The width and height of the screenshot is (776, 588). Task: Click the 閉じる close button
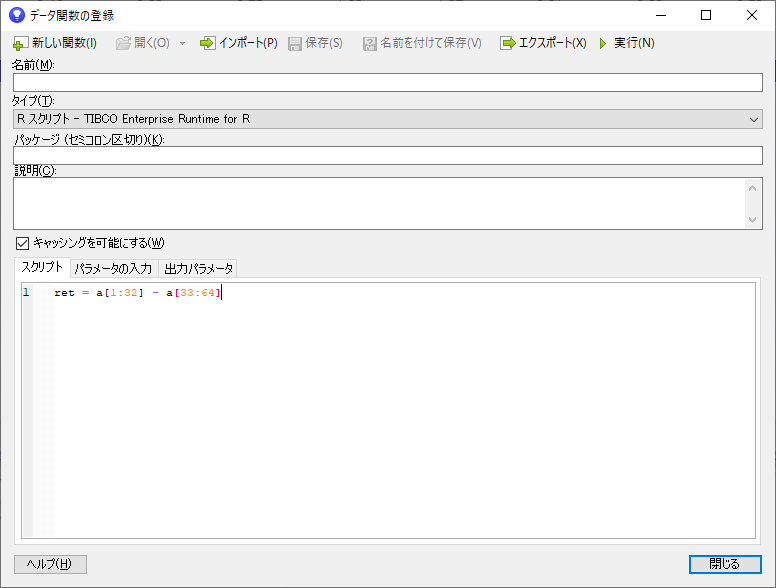click(725, 564)
